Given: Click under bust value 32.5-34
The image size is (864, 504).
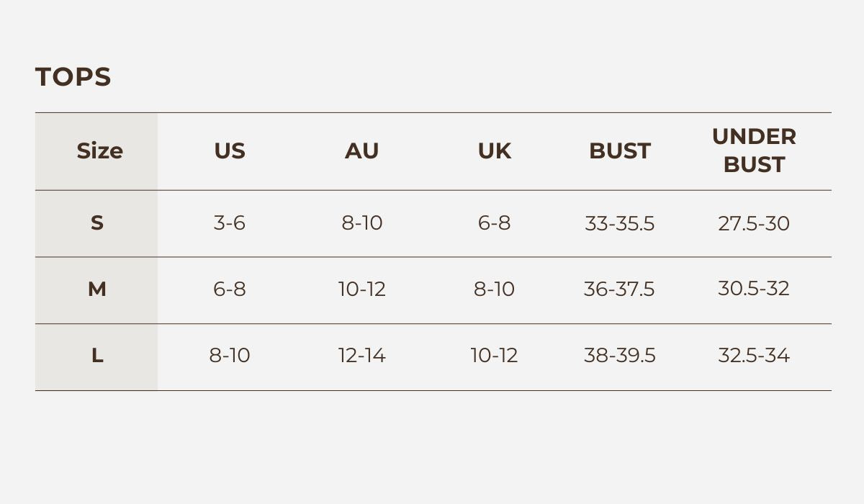Looking at the screenshot, I should (x=754, y=356).
